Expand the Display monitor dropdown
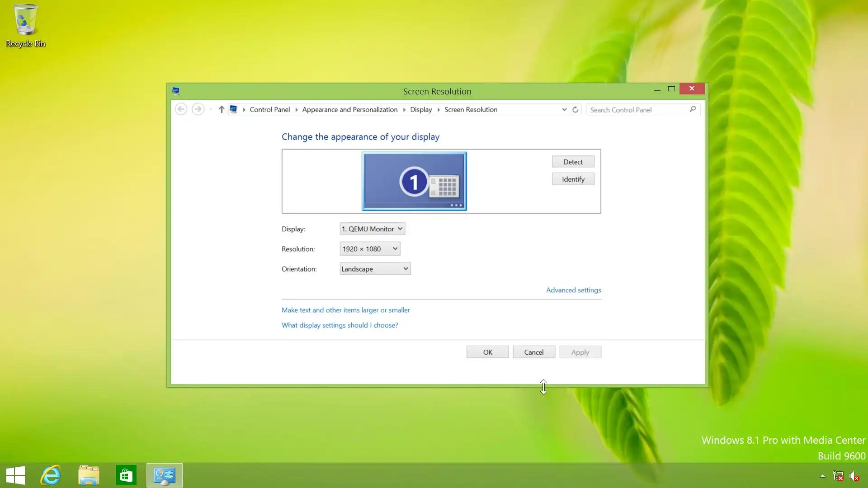Screen dimensions: 868x488 (x=372, y=229)
